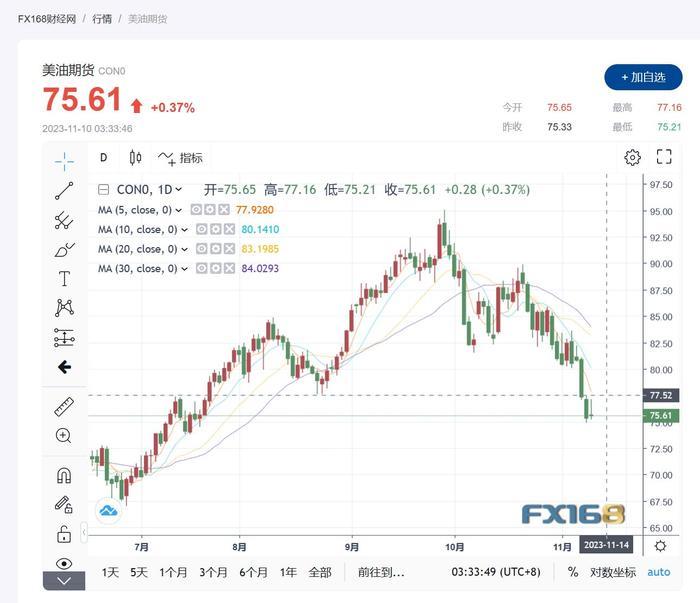Toggle lock all drawing tools
This screenshot has height=603, width=700.
coord(64,534)
